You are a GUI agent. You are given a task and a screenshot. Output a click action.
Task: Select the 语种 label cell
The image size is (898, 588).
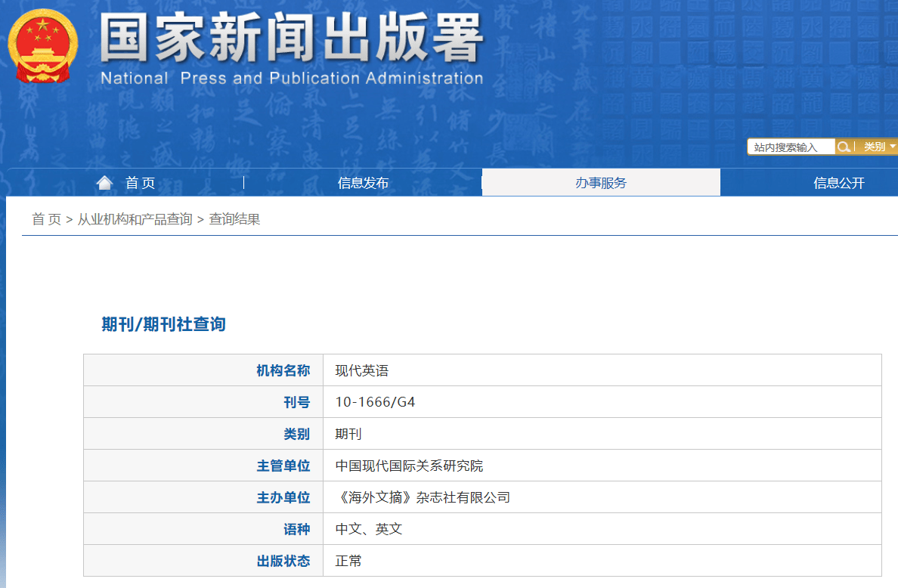[203, 529]
